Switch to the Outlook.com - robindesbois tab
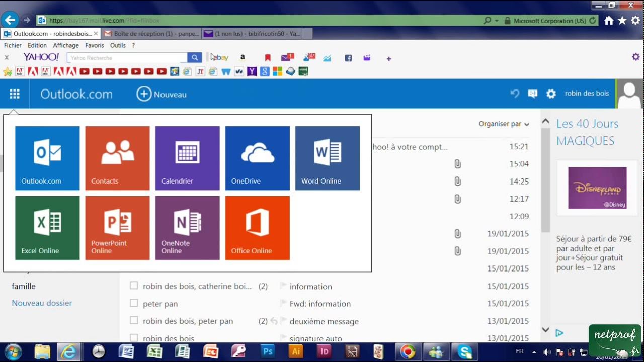The width and height of the screenshot is (644, 362). [x=51, y=34]
